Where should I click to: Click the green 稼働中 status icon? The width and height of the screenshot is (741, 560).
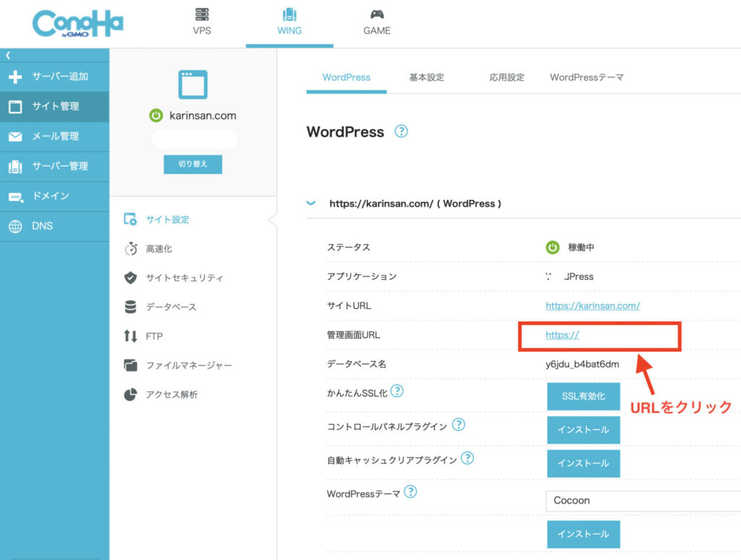[x=552, y=247]
